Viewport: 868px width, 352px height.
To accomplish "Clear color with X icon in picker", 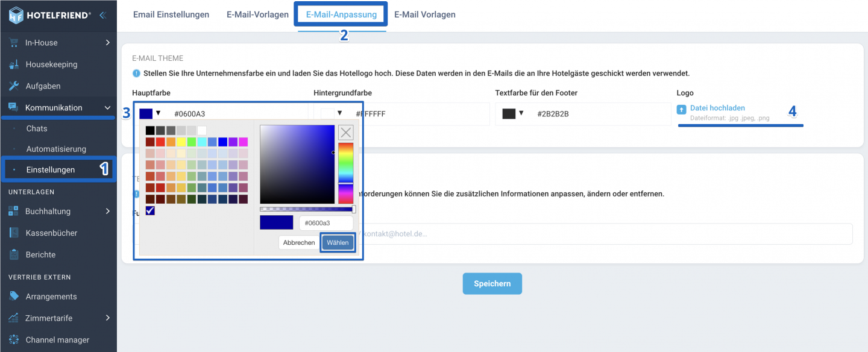I will coord(346,133).
